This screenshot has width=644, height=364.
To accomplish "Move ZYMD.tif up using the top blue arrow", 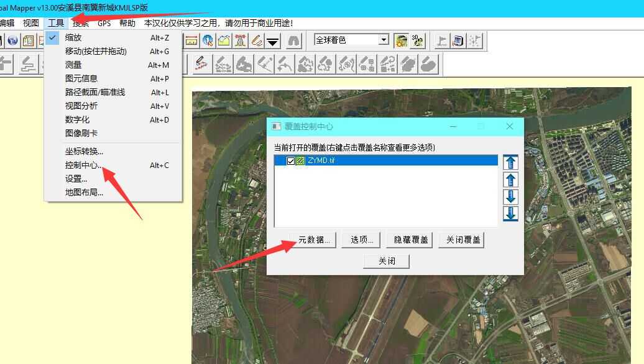I will tap(510, 162).
